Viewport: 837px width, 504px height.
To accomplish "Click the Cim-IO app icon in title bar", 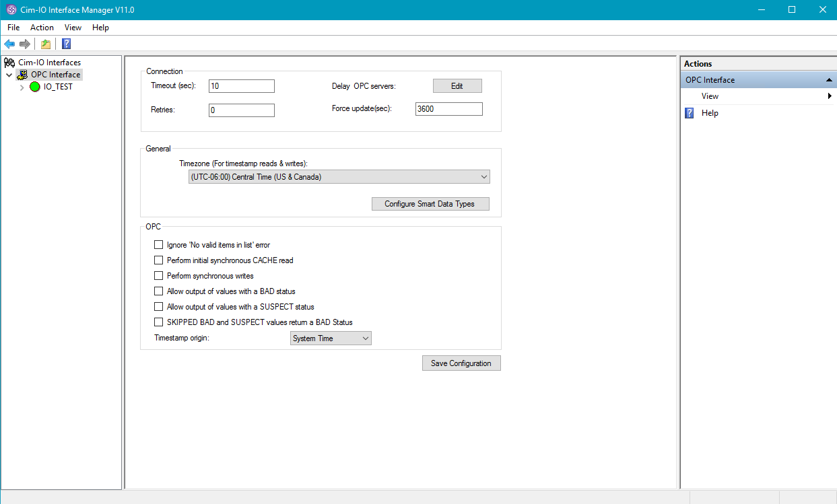I will click(11, 9).
